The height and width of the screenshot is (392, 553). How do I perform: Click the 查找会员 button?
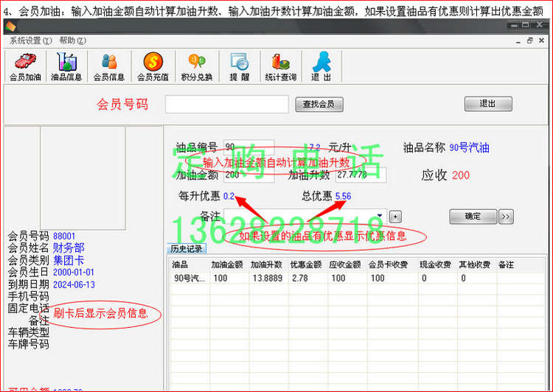319,104
